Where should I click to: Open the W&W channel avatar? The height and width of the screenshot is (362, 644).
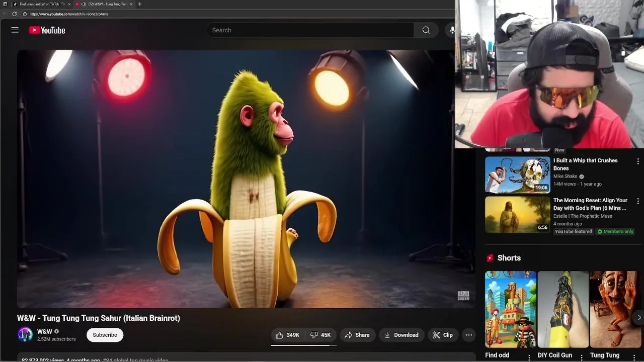point(25,335)
